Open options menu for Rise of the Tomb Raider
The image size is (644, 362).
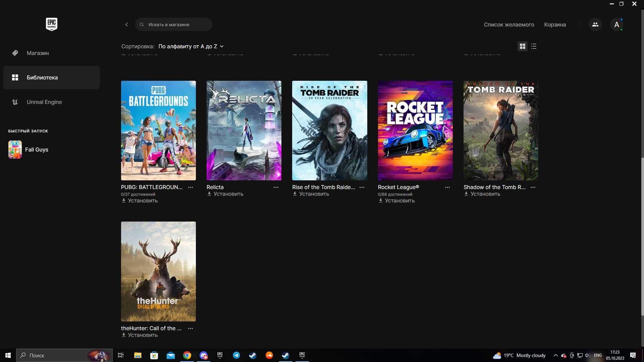[362, 187]
